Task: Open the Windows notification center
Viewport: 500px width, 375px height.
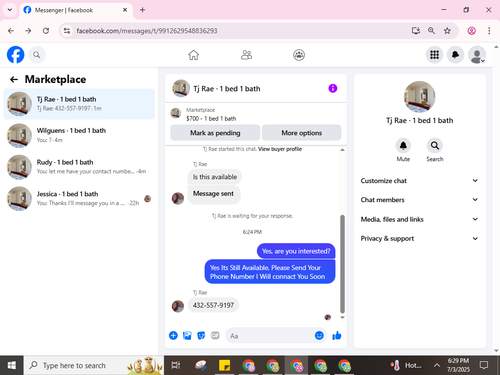Action: [484, 365]
